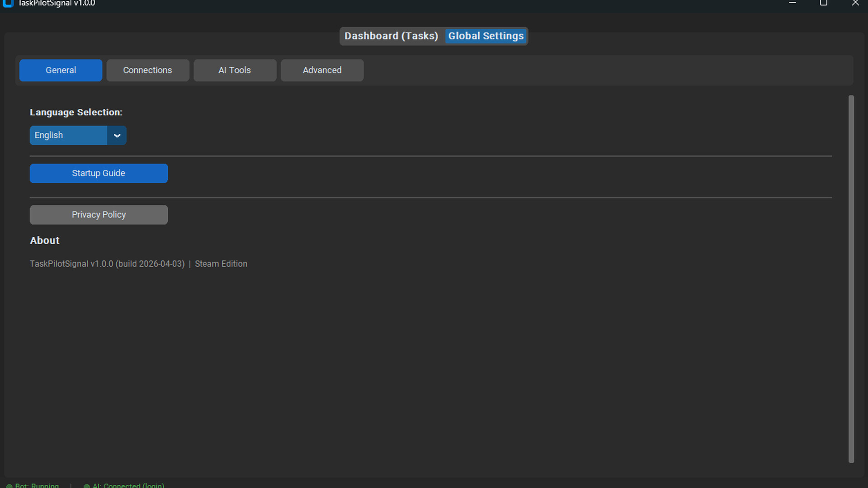Click the green Bot status dot icon
This screenshot has height=488, width=868.
(9, 486)
